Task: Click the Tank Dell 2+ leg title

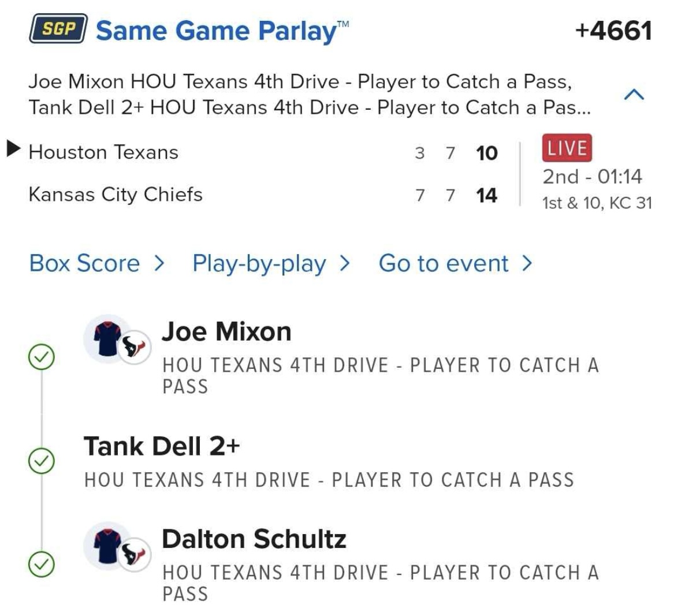Action: tap(162, 446)
